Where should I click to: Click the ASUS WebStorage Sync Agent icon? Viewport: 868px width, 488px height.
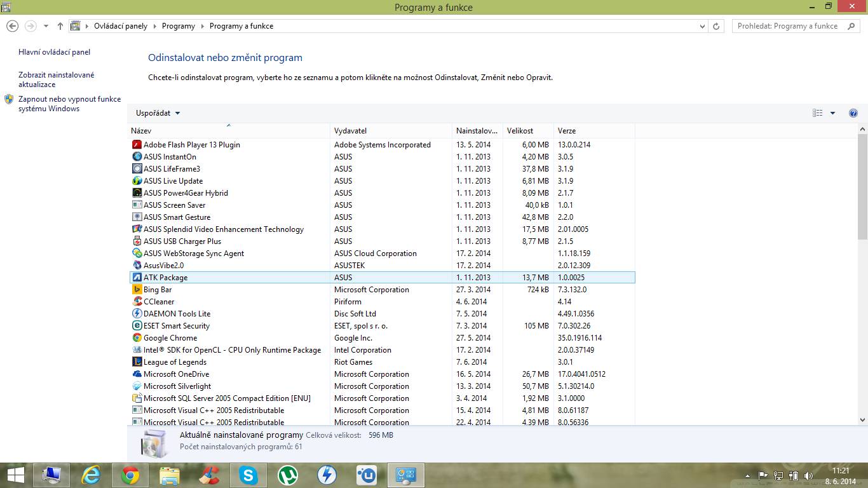[137, 254]
